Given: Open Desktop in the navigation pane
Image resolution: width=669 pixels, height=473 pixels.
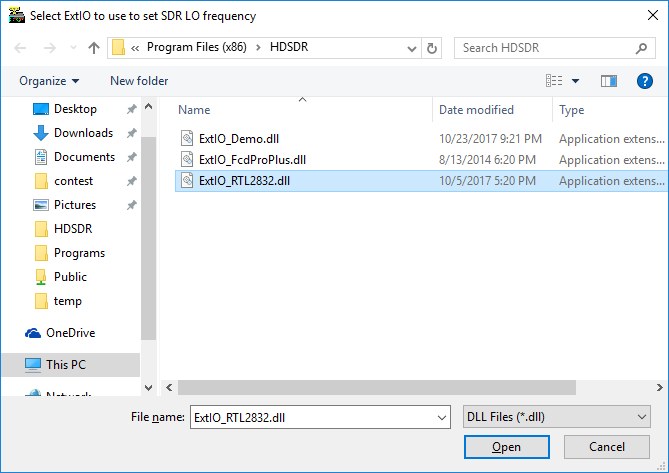Looking at the screenshot, I should pyautogui.click(x=75, y=109).
